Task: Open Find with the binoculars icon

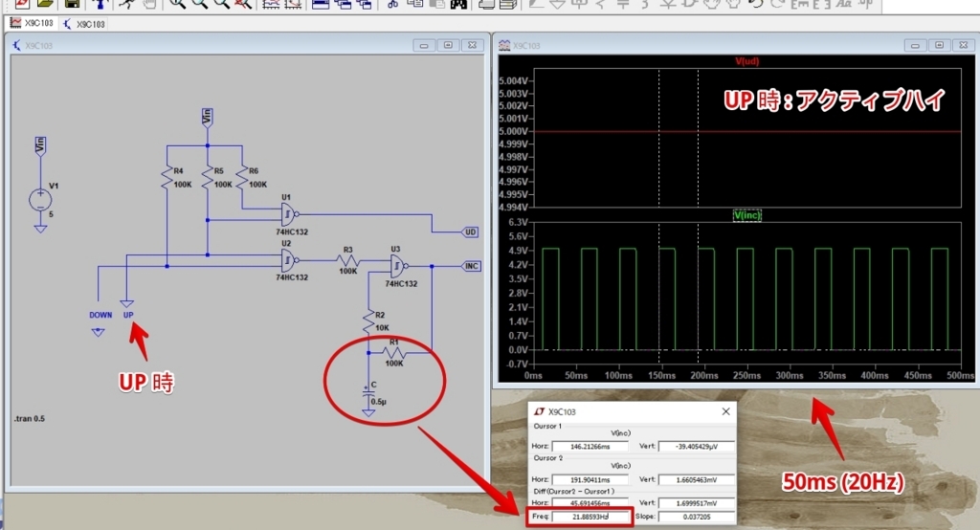Action: pos(458,3)
